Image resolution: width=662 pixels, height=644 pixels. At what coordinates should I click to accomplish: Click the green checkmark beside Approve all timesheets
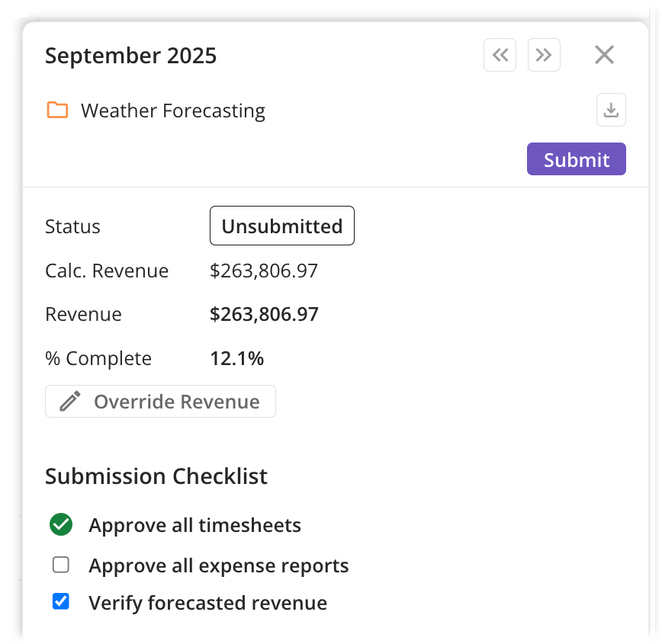tap(60, 524)
